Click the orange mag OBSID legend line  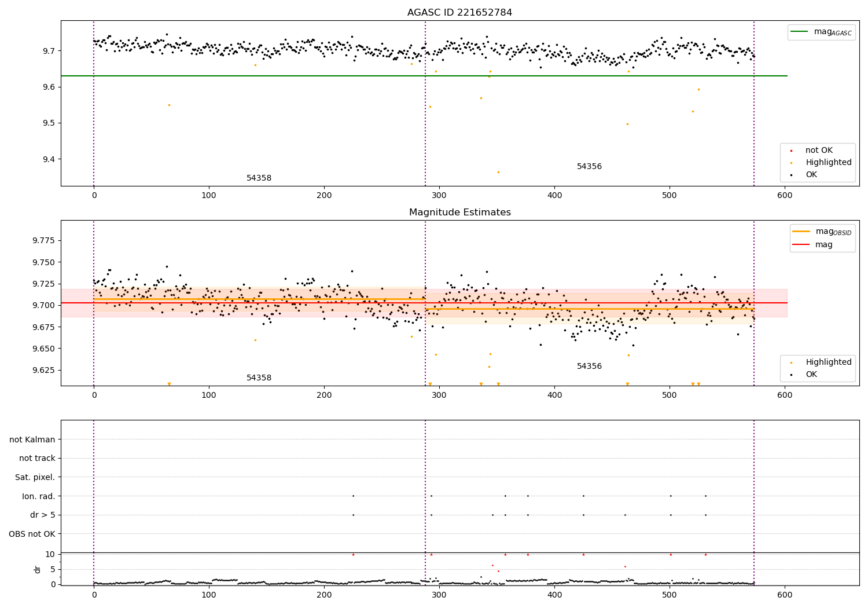pyautogui.click(x=801, y=232)
